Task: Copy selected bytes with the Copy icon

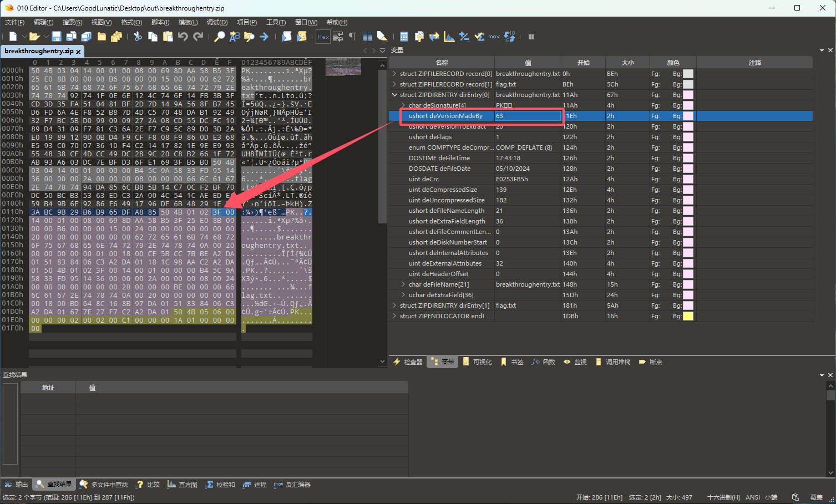Action: [153, 37]
